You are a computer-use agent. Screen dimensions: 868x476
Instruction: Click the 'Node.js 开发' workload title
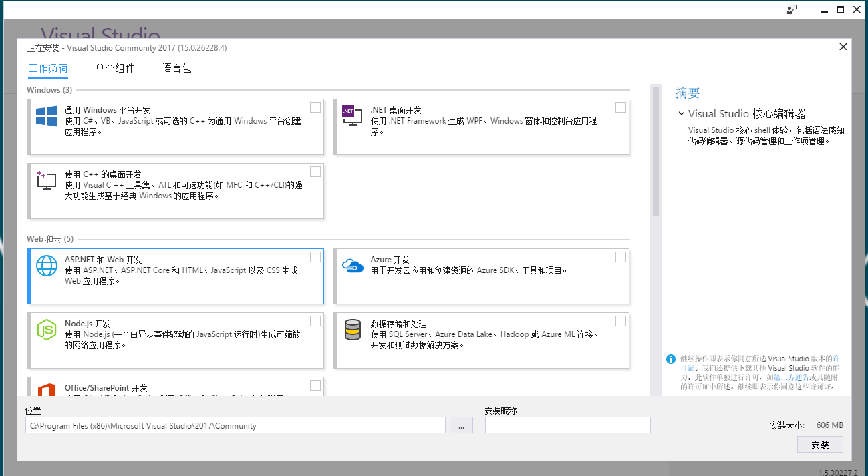[x=88, y=324]
